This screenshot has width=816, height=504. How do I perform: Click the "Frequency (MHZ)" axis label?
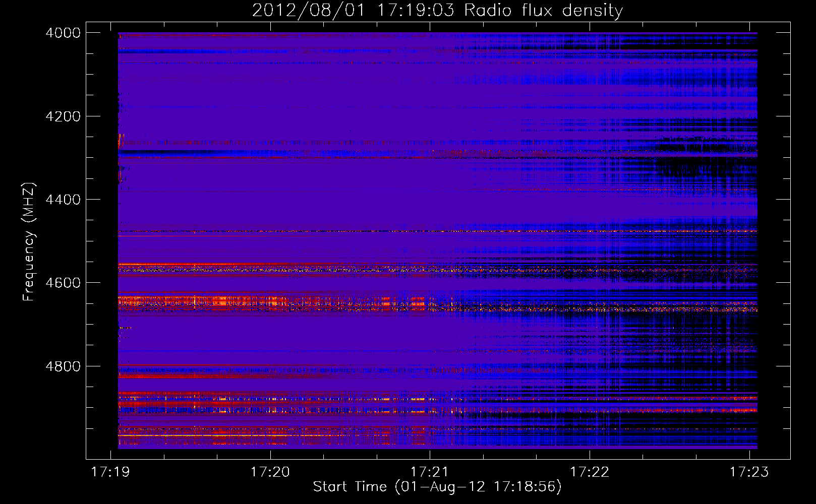pos(29,242)
